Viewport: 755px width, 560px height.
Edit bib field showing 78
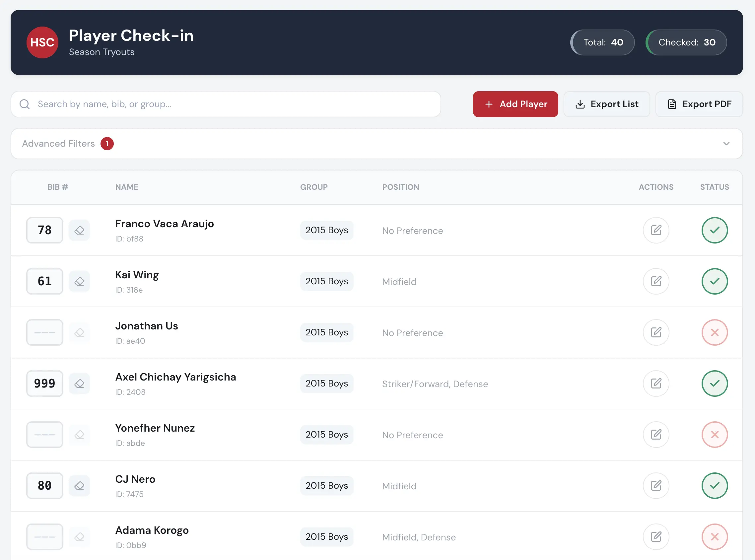(45, 231)
